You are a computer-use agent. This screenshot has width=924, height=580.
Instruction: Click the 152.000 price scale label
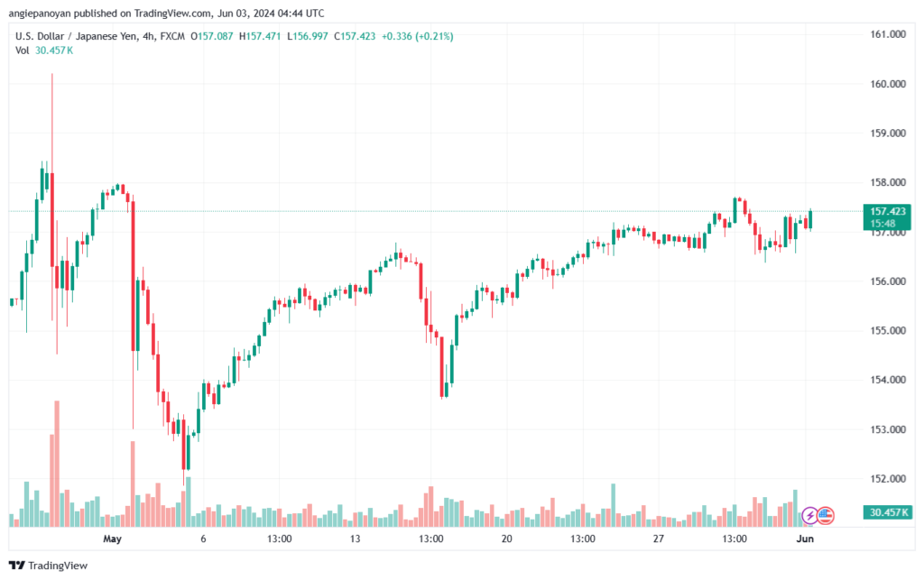888,479
